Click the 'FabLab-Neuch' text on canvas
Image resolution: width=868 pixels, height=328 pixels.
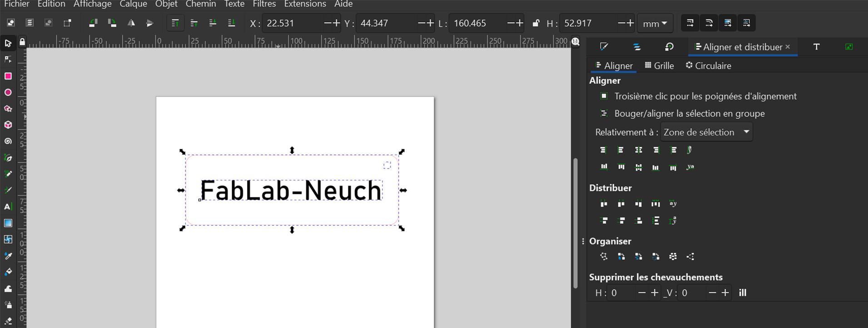[x=291, y=191]
